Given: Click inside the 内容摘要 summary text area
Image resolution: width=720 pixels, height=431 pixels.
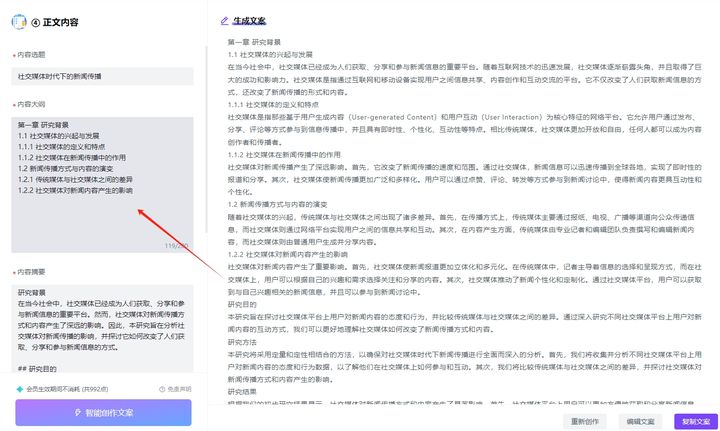Looking at the screenshot, I should click(x=102, y=329).
